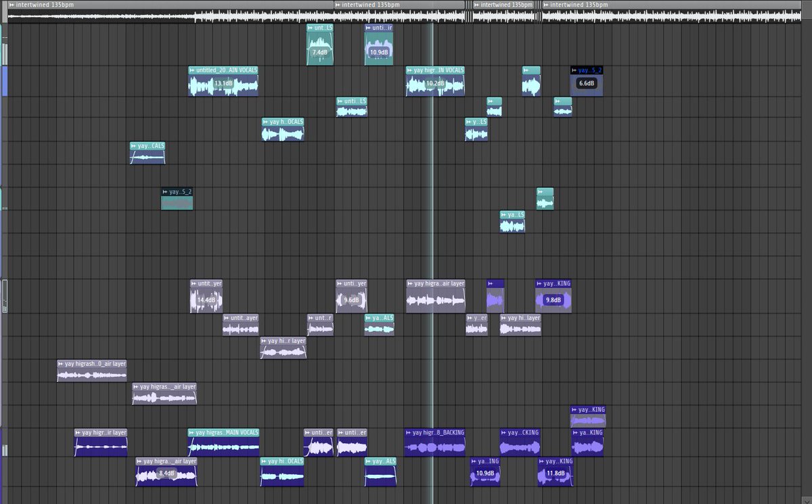Screen dimensions: 812x504
Task: Open clip menu icon on untitled_20..AIN VOCALS clip
Action: [193, 70]
